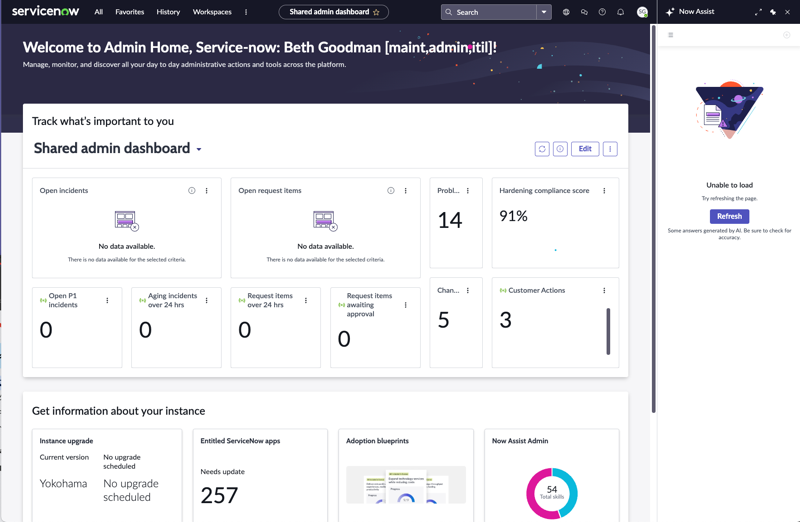Image resolution: width=800 pixels, height=522 pixels.
Task: Open options for Request items awaiting approval
Action: click(406, 305)
